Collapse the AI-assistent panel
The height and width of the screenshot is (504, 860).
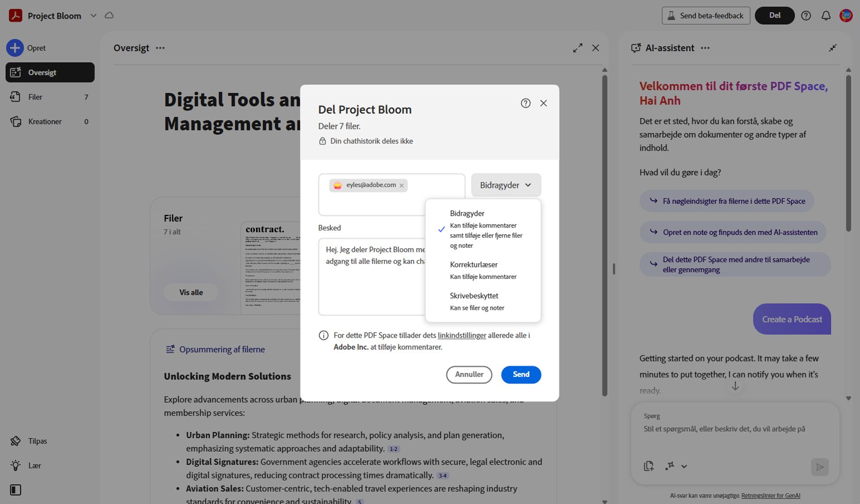833,48
